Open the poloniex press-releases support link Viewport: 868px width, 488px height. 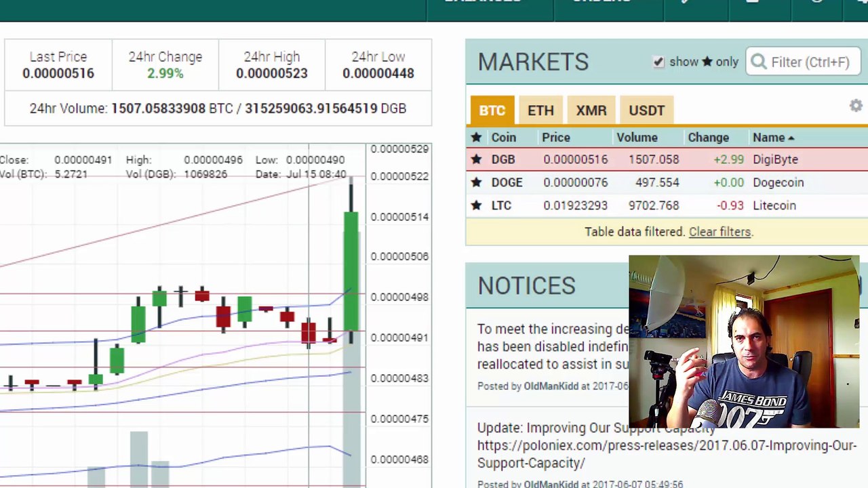pos(667,454)
